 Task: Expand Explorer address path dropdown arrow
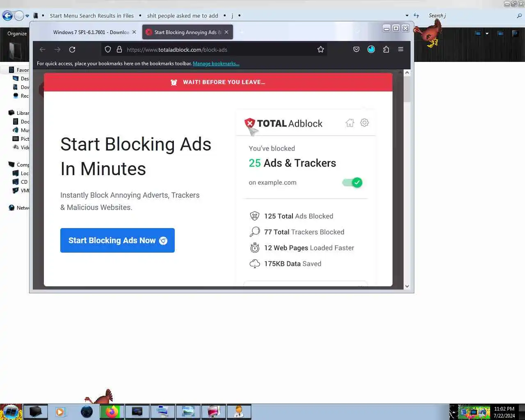click(407, 16)
